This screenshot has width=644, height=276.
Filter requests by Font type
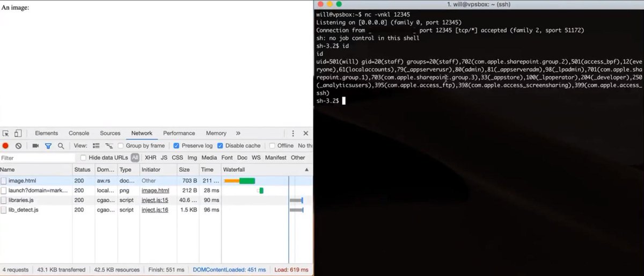click(227, 158)
